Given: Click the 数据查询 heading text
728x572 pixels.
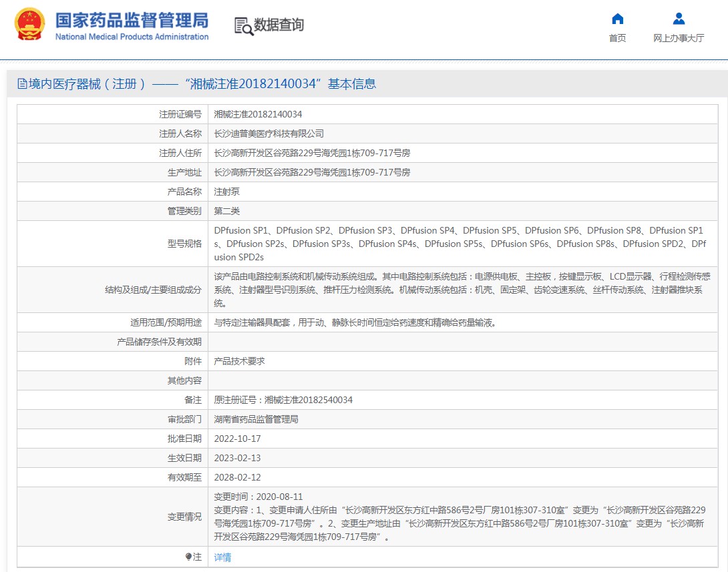Looking at the screenshot, I should click(x=279, y=25).
